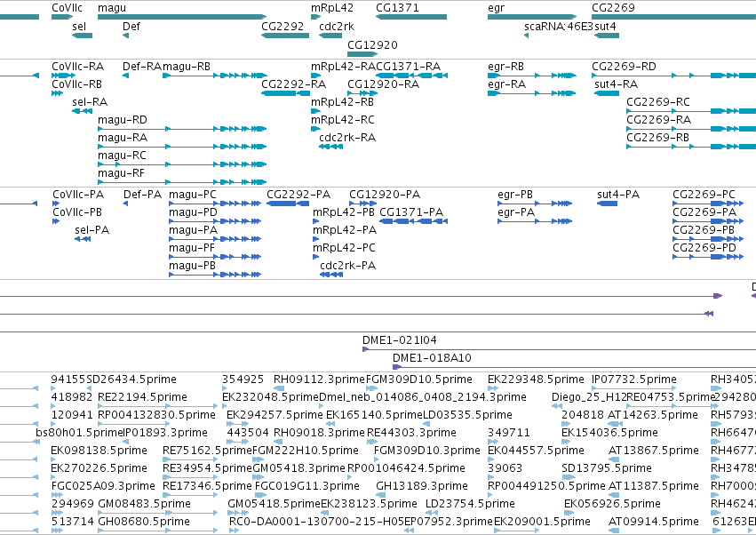
Task: Click protein cdc2rk-PA
Action: [x=347, y=266]
